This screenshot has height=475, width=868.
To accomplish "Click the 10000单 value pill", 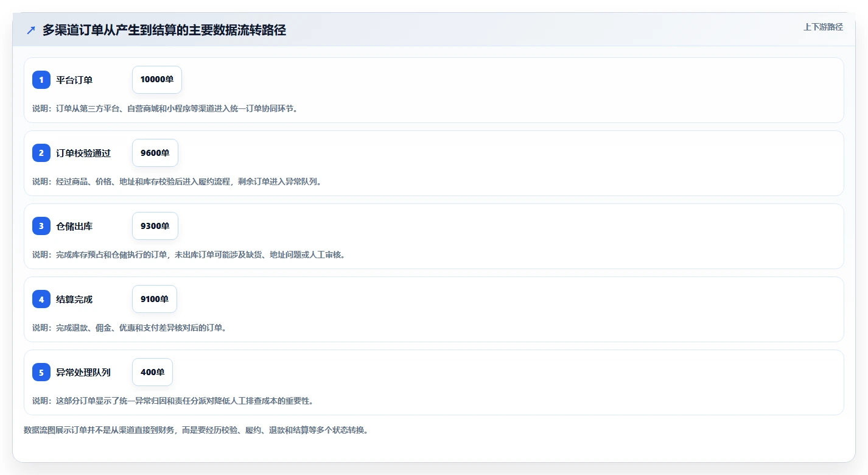I will pyautogui.click(x=157, y=80).
